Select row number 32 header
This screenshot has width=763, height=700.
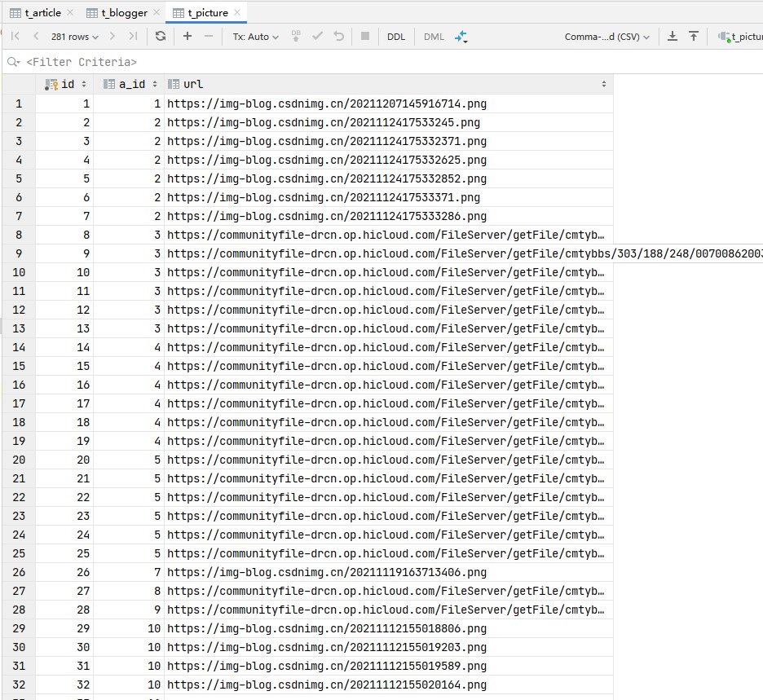(19, 685)
